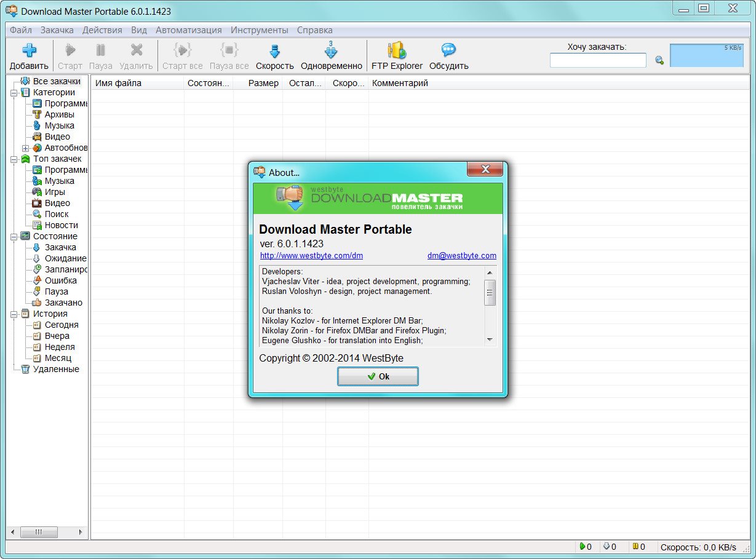Click the Старт все toolbar button

[x=183, y=57]
